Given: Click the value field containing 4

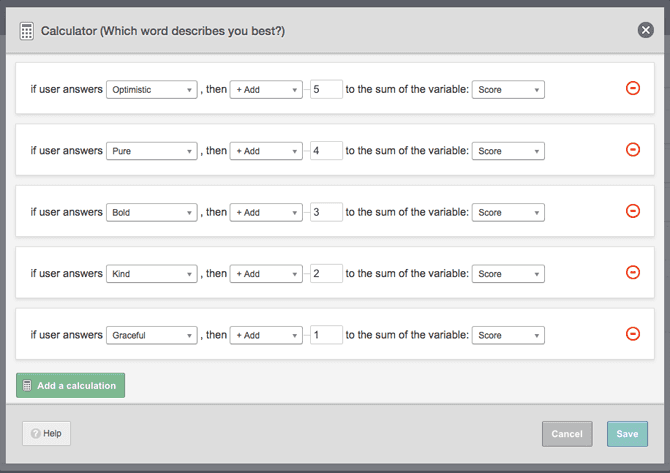Looking at the screenshot, I should (x=326, y=151).
